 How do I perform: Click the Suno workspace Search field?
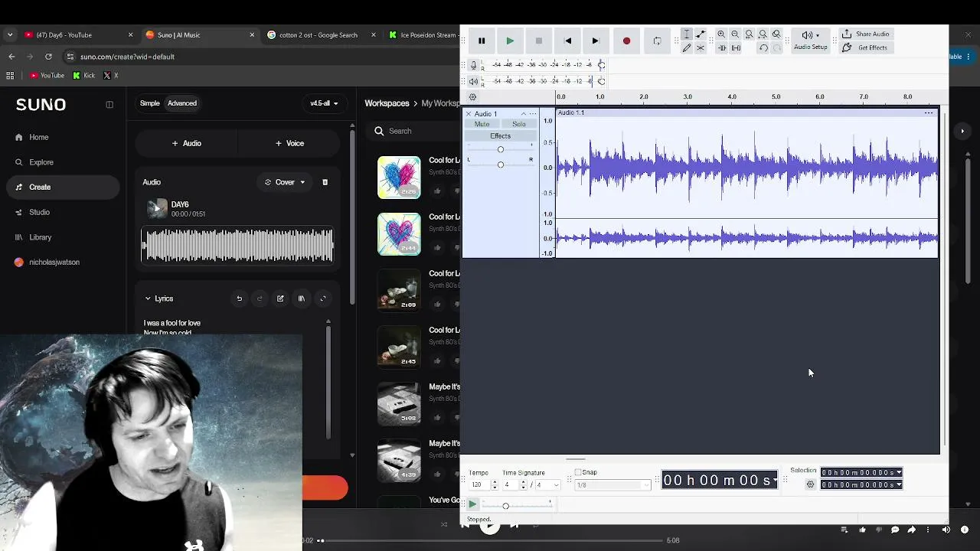tap(413, 131)
